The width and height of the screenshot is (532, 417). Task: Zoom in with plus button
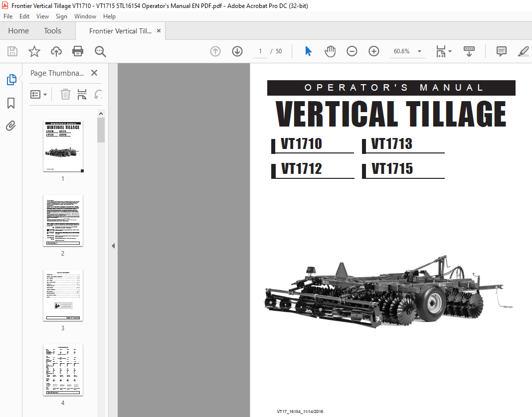[374, 51]
